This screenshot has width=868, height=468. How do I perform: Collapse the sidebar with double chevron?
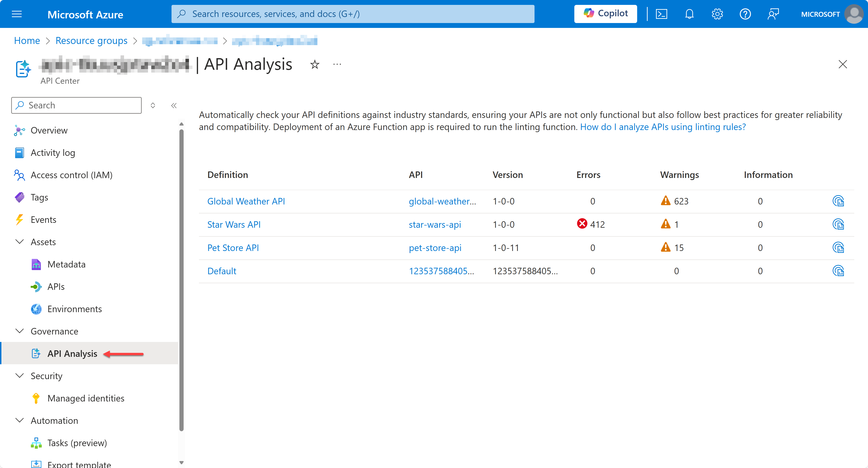(x=174, y=106)
